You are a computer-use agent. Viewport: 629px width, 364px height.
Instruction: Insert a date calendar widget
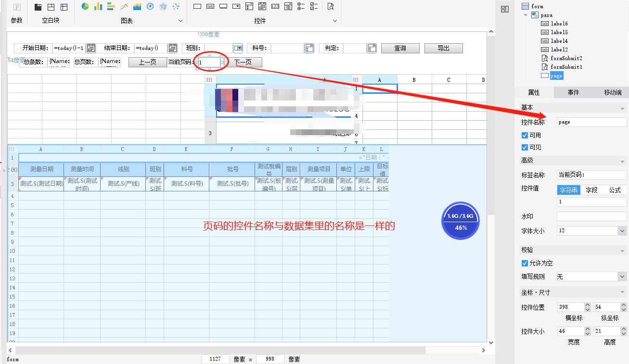262,7
